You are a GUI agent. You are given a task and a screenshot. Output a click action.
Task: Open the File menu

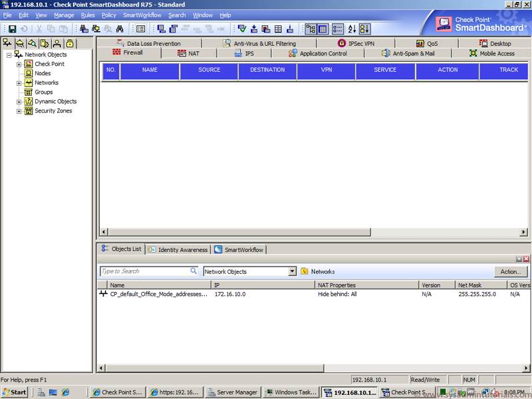[x=7, y=15]
